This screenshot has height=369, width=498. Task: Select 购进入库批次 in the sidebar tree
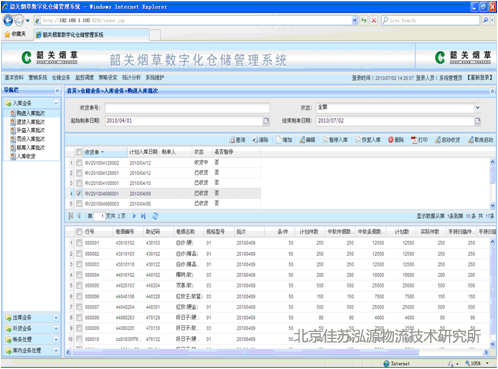31,113
